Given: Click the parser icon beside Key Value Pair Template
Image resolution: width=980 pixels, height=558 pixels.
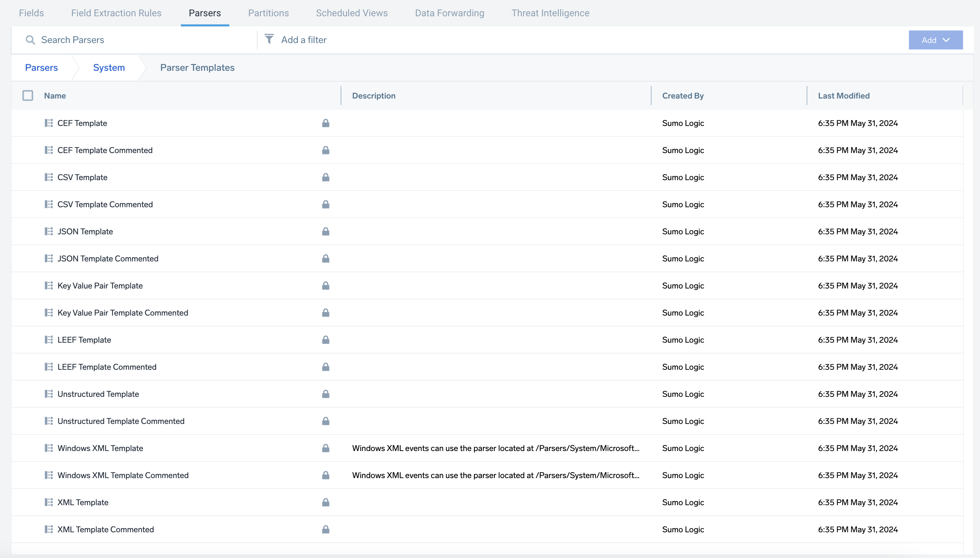Looking at the screenshot, I should (49, 285).
